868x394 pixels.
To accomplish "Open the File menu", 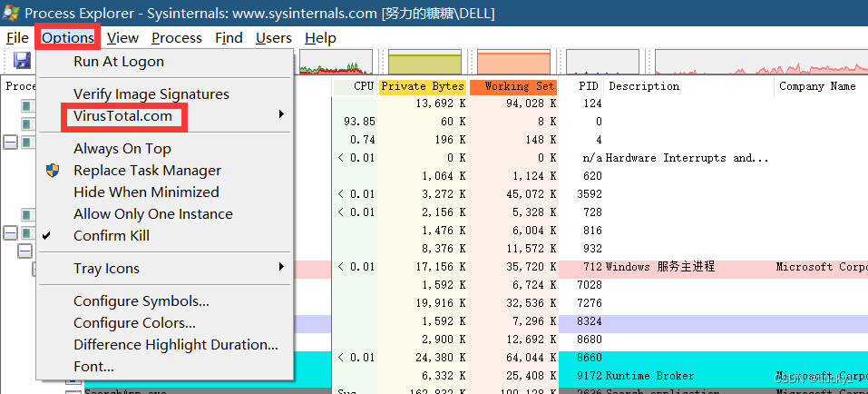I will click(18, 38).
